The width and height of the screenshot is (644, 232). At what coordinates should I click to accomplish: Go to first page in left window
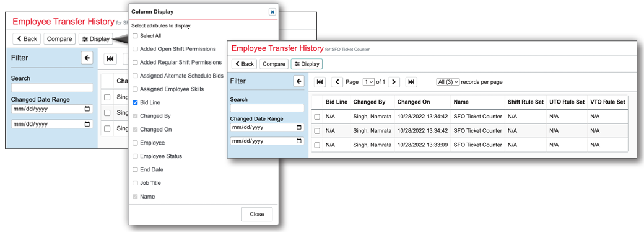tap(110, 58)
